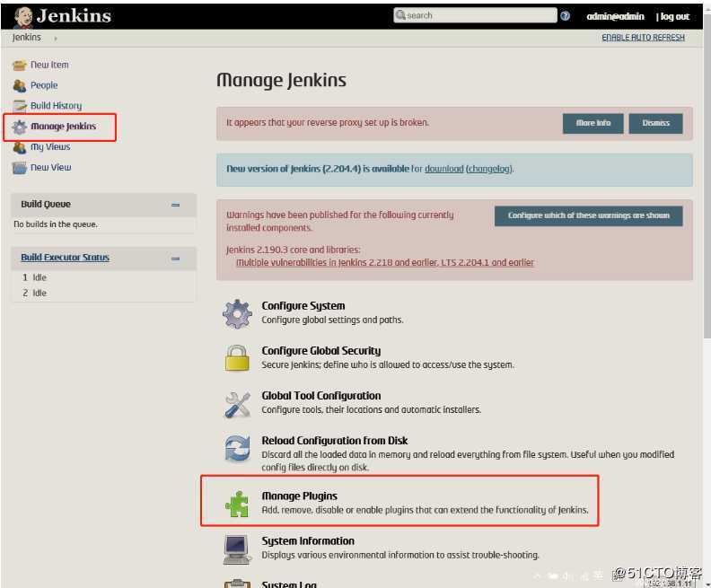Open New Item in sidebar menu

(49, 65)
